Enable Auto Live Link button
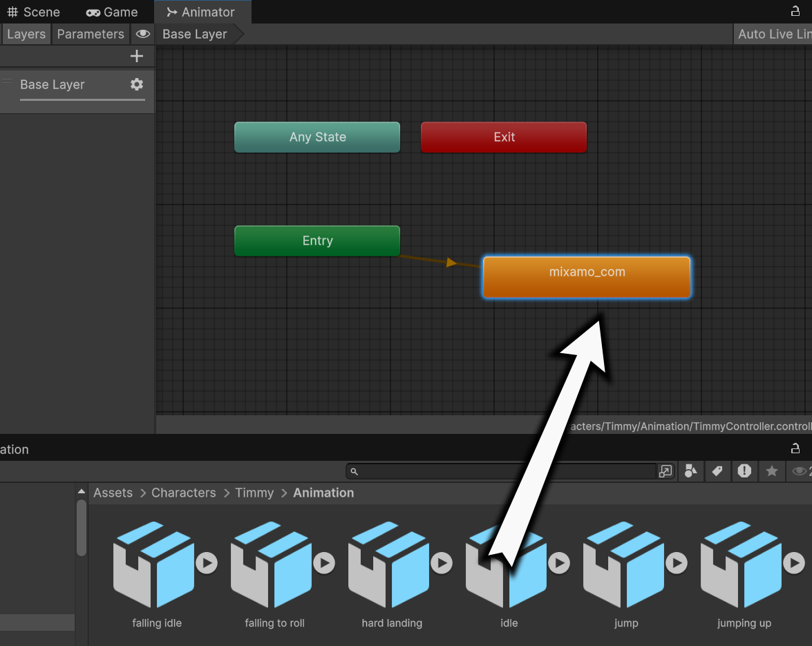 coord(773,34)
